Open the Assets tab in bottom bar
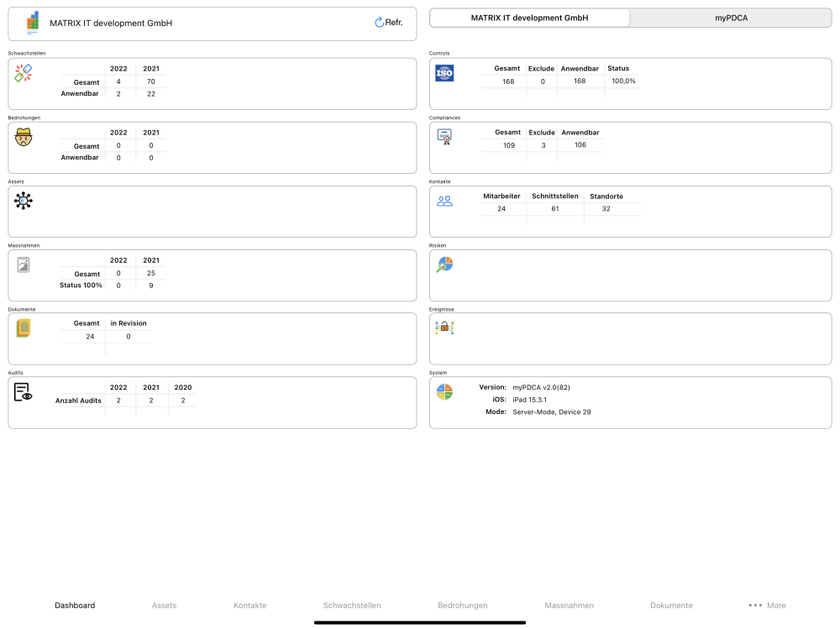The width and height of the screenshot is (840, 629). (x=164, y=605)
